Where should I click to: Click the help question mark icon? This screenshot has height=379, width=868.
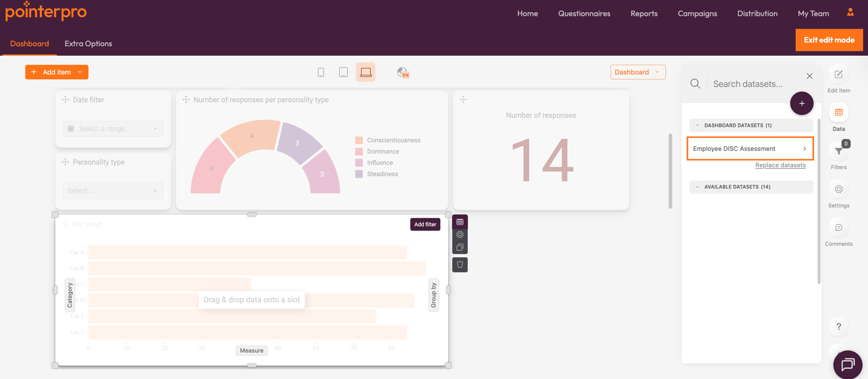coord(839,326)
